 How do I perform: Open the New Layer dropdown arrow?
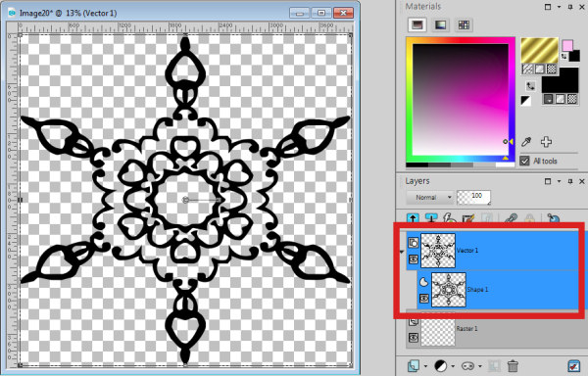[x=425, y=366]
